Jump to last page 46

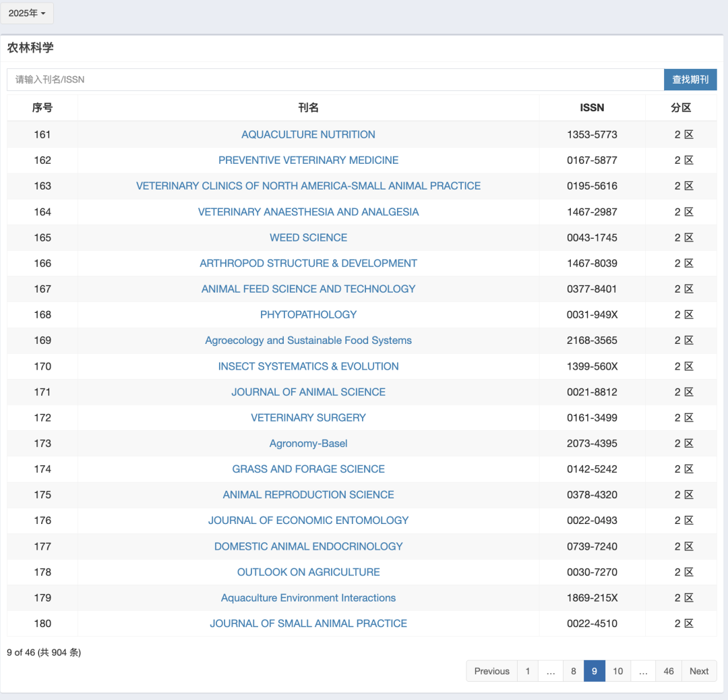click(669, 671)
